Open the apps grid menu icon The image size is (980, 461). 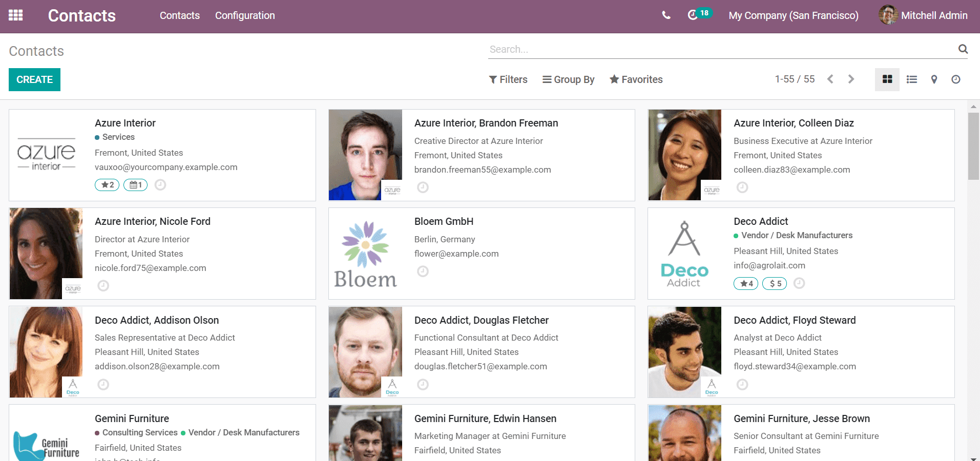pyautogui.click(x=16, y=15)
